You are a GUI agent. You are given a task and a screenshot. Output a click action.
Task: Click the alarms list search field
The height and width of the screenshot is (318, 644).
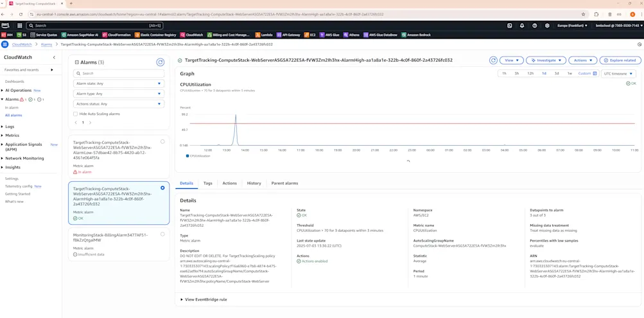pos(119,73)
